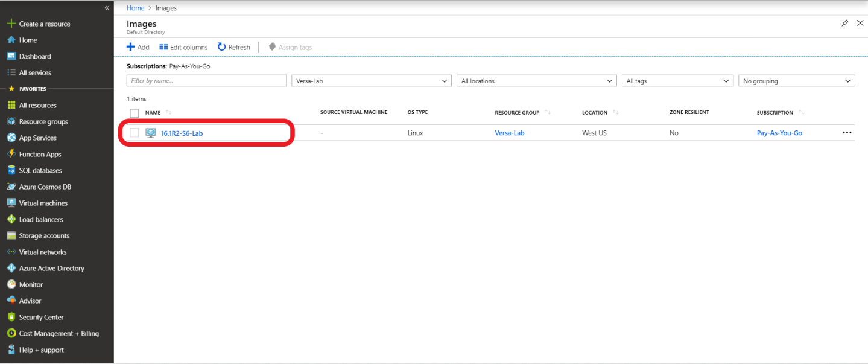
Task: Click the App Services globe icon
Action: pos(11,138)
